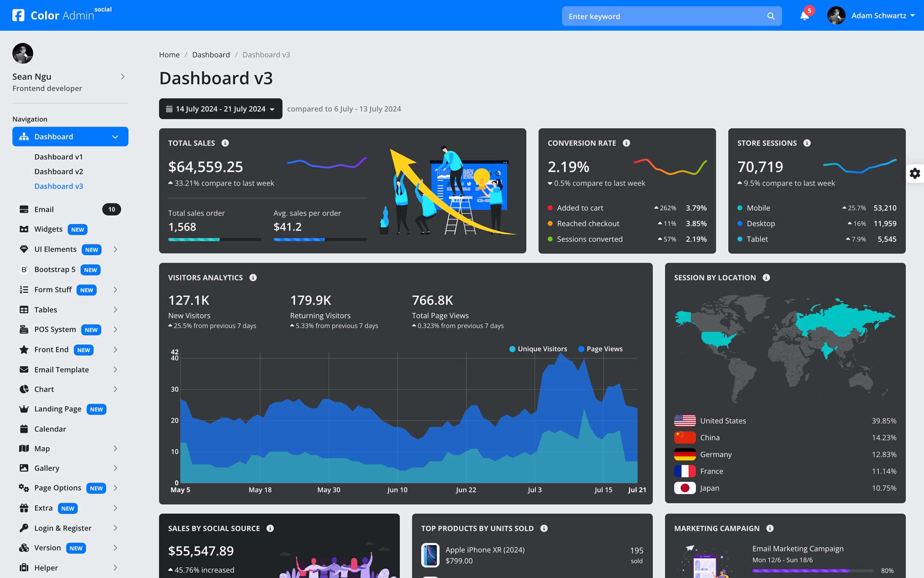Click the Conversion Rate info icon

point(626,143)
